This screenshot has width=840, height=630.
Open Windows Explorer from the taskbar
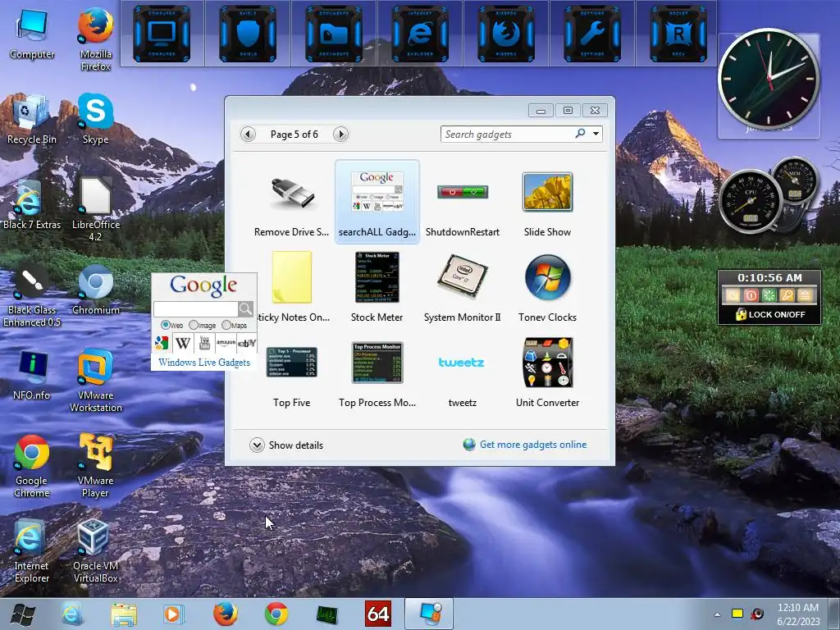click(124, 614)
